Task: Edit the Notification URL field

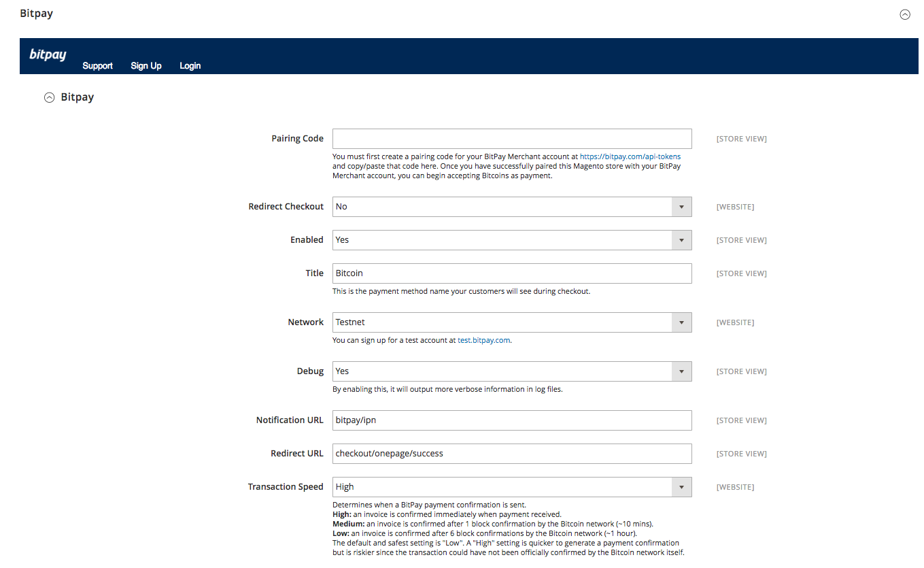Action: pyautogui.click(x=512, y=420)
